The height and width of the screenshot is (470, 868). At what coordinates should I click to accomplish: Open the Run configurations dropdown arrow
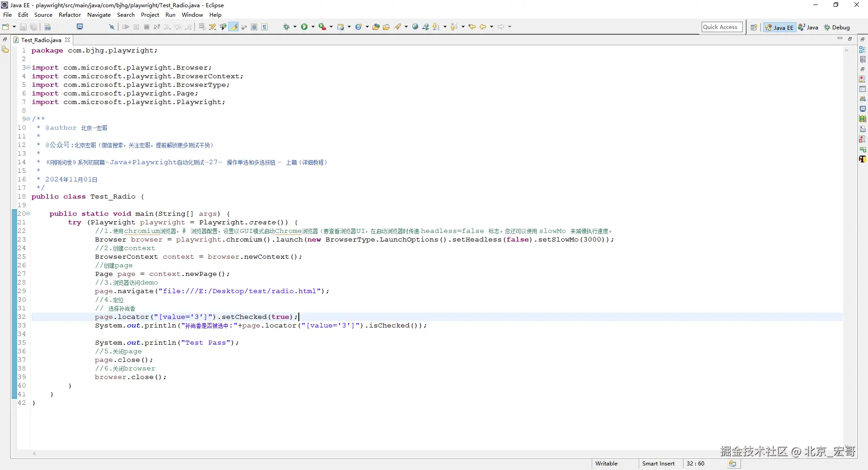pos(313,27)
